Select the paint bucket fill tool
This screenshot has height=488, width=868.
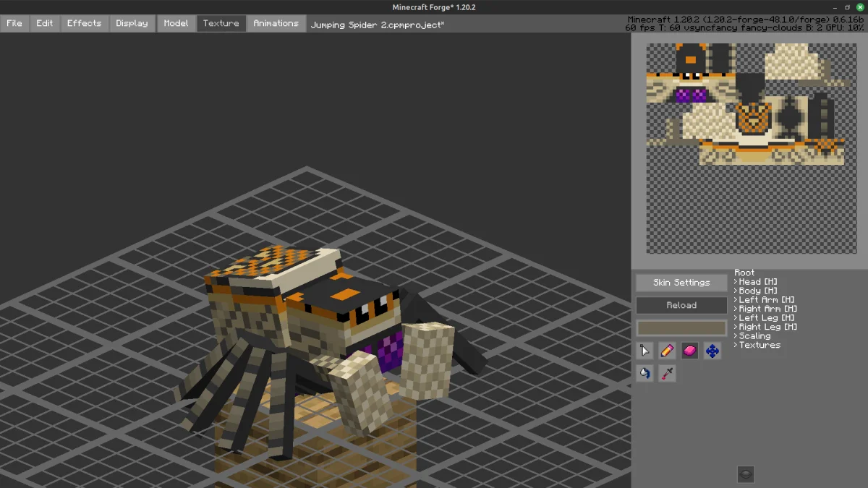(644, 373)
